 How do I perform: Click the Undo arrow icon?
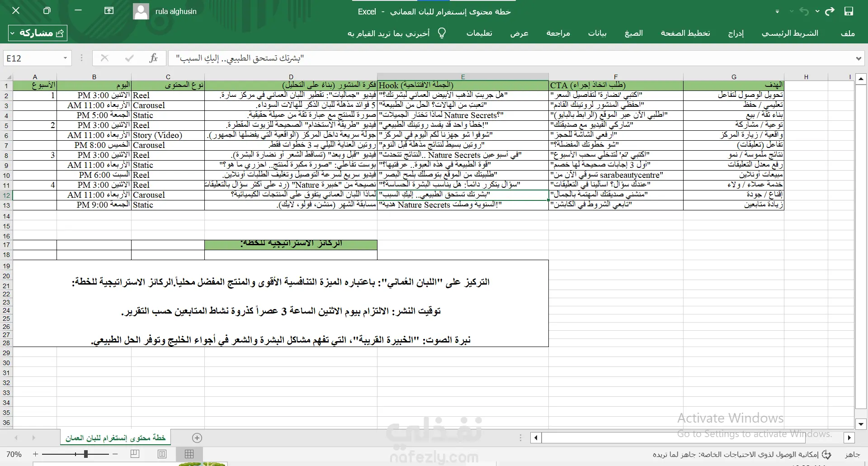click(x=804, y=11)
